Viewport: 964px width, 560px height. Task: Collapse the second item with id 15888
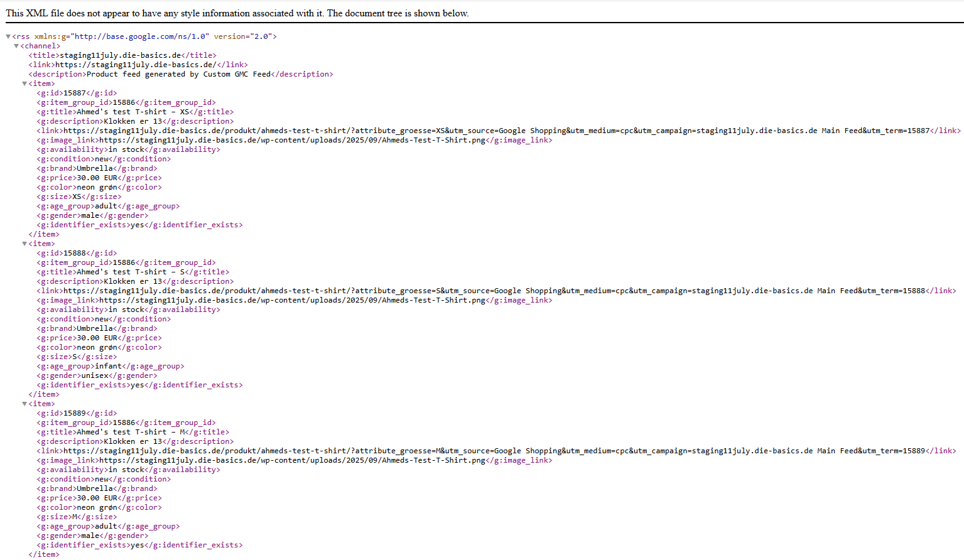(24, 243)
